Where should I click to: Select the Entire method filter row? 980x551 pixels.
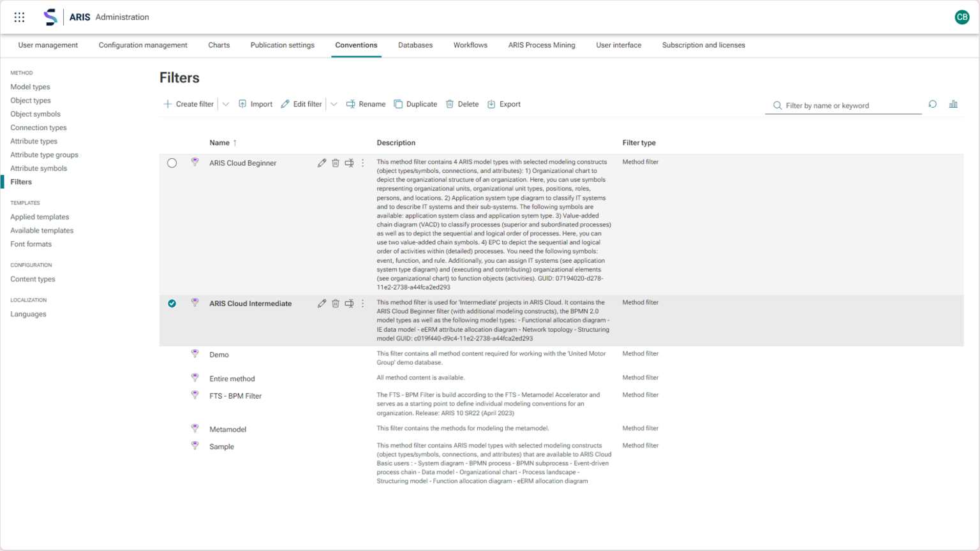(232, 379)
